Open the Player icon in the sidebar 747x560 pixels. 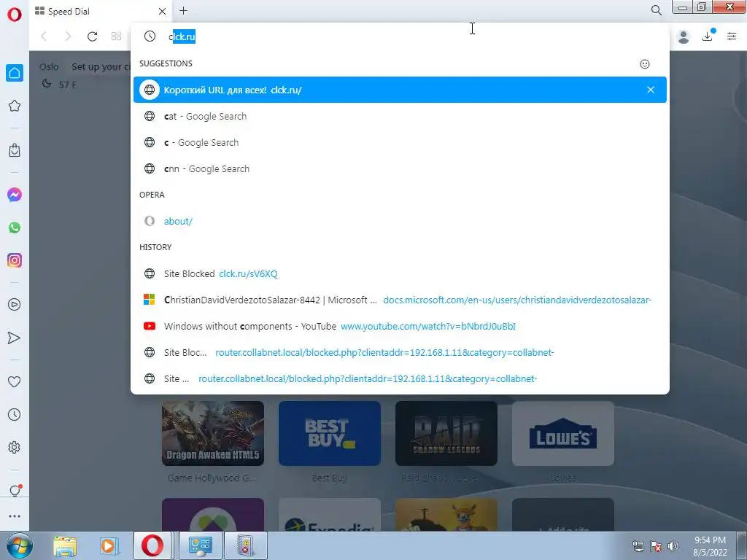[15, 305]
